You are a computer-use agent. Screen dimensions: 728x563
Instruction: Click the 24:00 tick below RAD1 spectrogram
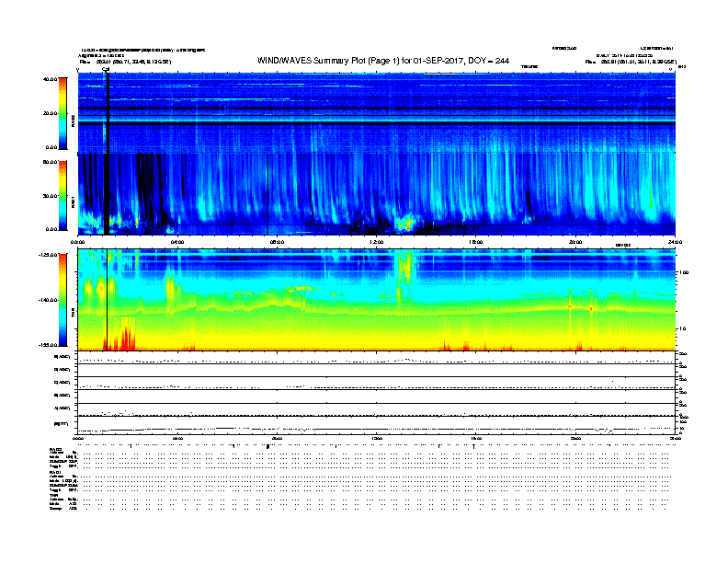coord(675,242)
